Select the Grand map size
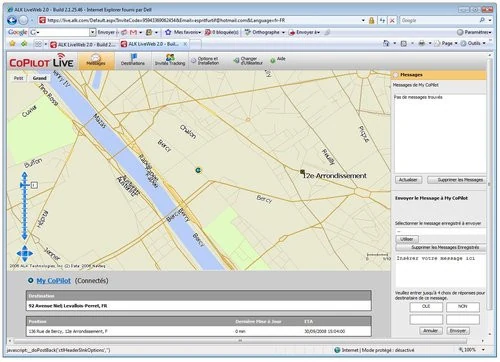This screenshot has height=362, width=500. (39, 78)
